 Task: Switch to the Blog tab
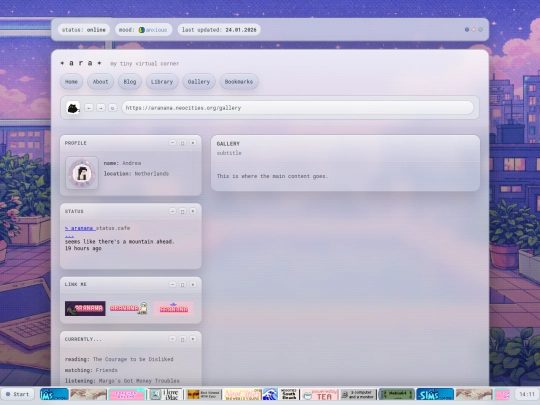tap(130, 82)
